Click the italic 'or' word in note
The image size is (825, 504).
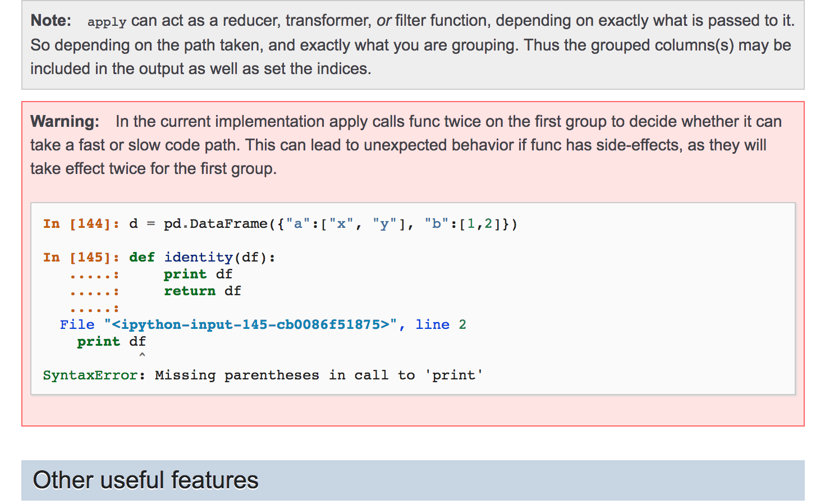click(x=384, y=21)
